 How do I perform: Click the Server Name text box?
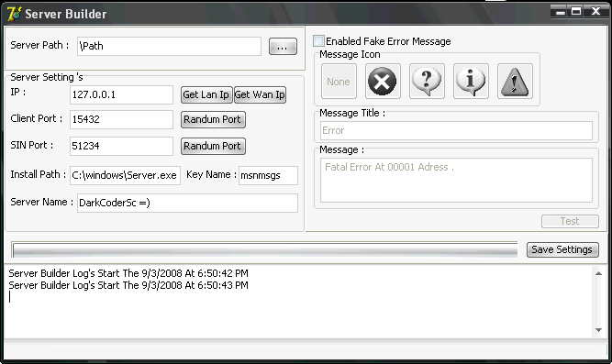click(187, 203)
